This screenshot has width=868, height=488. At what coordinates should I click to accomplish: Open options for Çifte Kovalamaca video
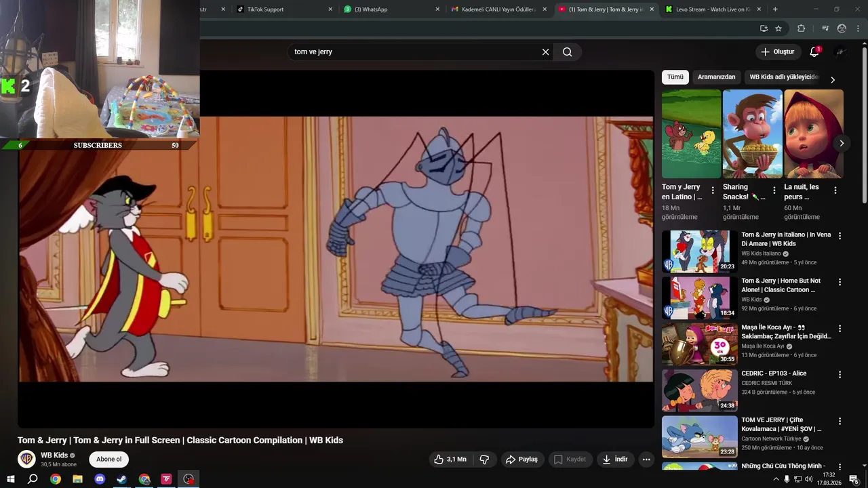pos(840,421)
